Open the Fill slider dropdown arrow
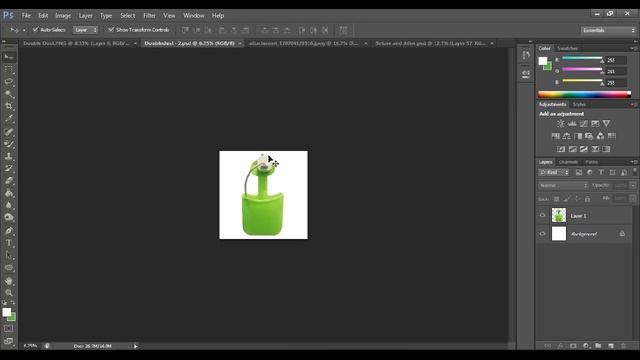Image resolution: width=640 pixels, height=360 pixels. click(x=633, y=198)
